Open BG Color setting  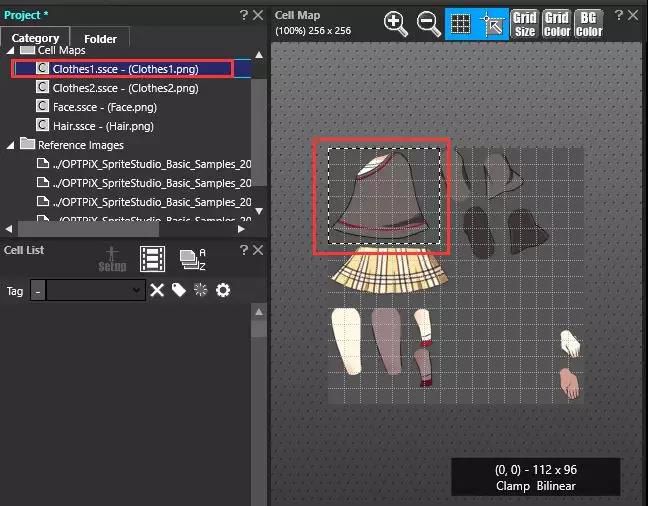589,24
